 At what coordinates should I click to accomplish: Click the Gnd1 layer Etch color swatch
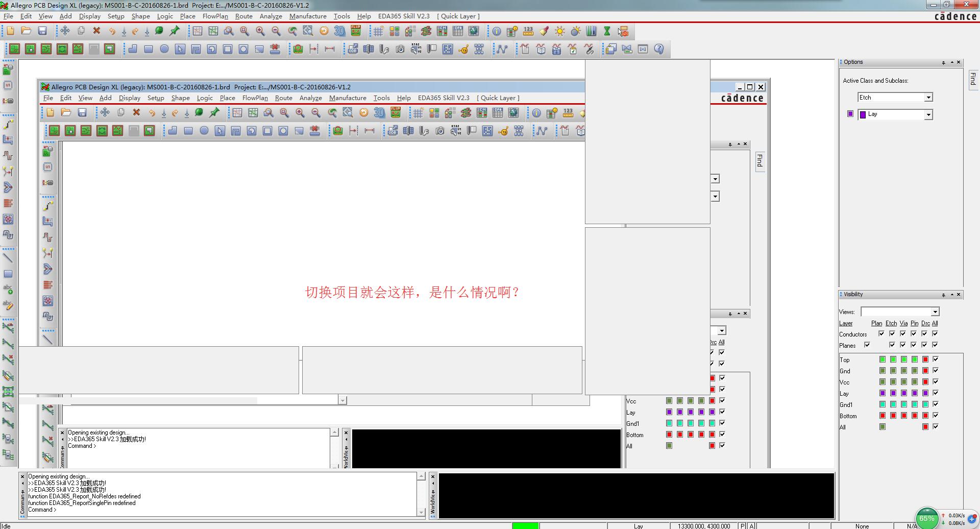coord(893,404)
